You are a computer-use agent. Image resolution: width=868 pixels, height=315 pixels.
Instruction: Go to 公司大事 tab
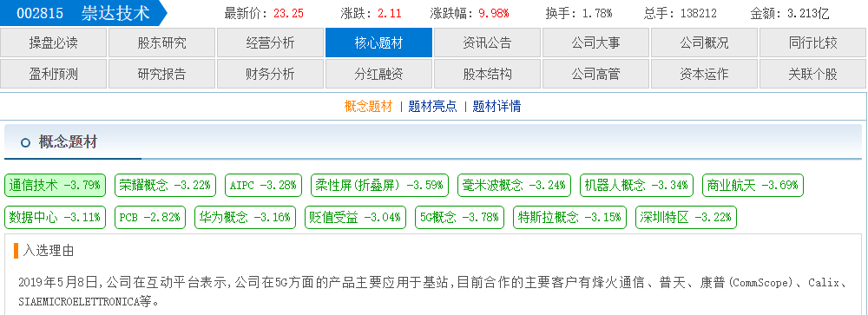point(595,43)
